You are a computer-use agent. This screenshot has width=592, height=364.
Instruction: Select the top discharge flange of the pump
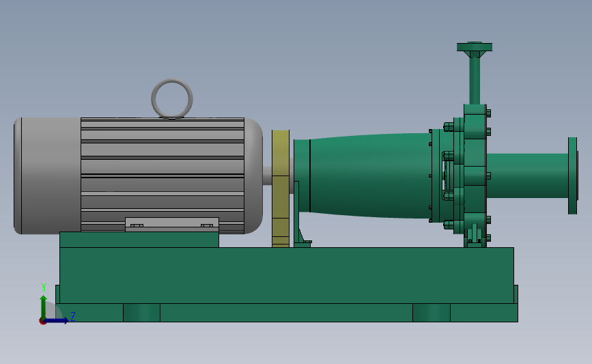(x=475, y=47)
